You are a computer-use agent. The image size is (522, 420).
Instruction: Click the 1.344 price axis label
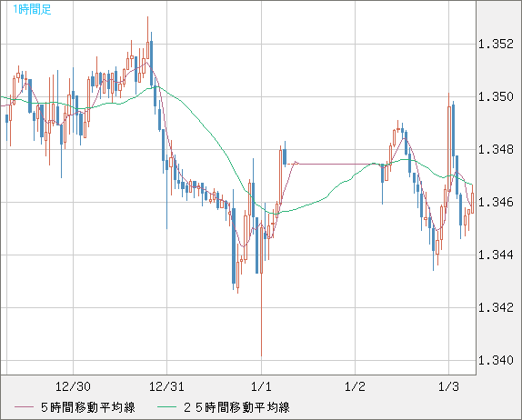[x=496, y=255]
